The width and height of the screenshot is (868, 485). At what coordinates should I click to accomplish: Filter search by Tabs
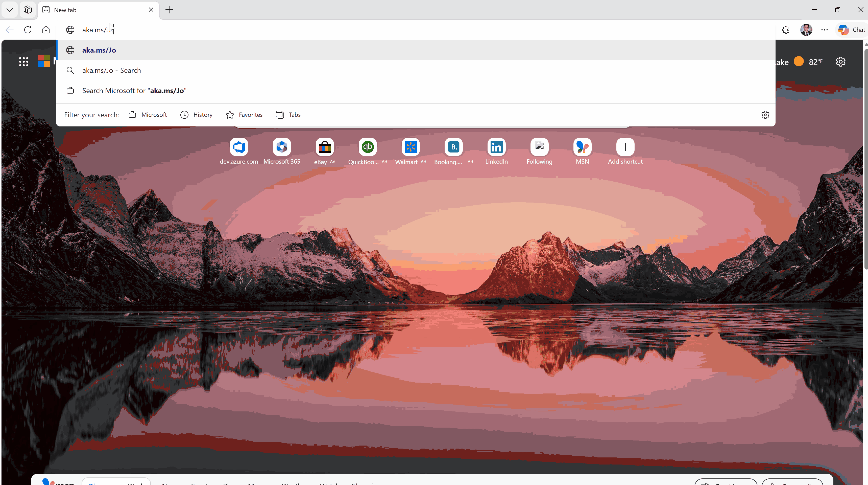pos(288,115)
